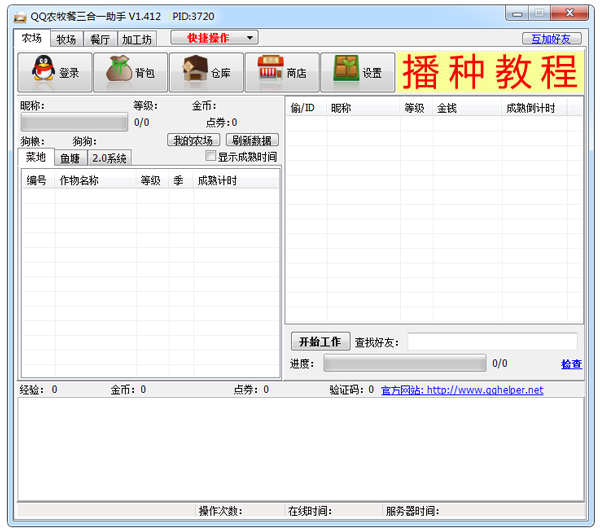Open the 互加好友 link

click(552, 39)
